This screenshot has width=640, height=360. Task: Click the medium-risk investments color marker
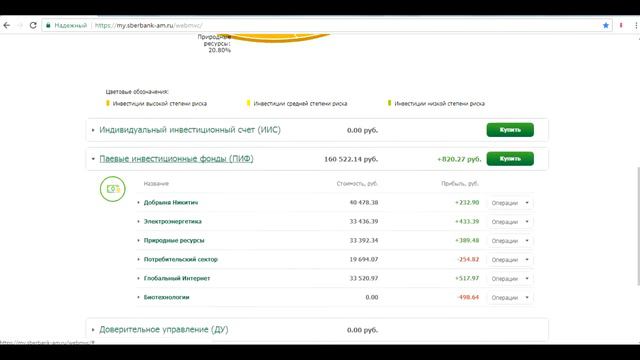(248, 103)
